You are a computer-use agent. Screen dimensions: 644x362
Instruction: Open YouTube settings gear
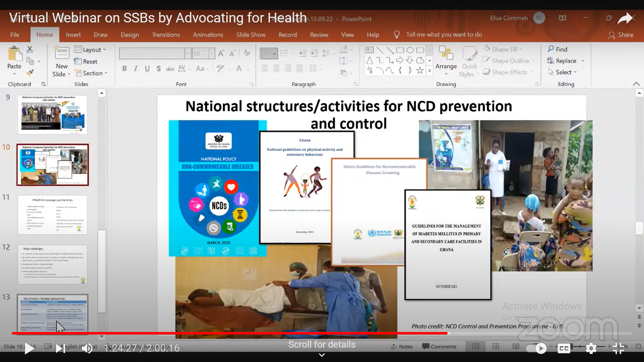click(591, 349)
